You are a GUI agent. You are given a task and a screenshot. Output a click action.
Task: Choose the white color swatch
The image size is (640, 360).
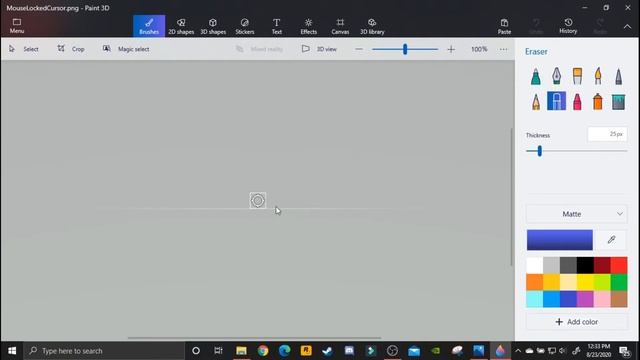pos(534,265)
